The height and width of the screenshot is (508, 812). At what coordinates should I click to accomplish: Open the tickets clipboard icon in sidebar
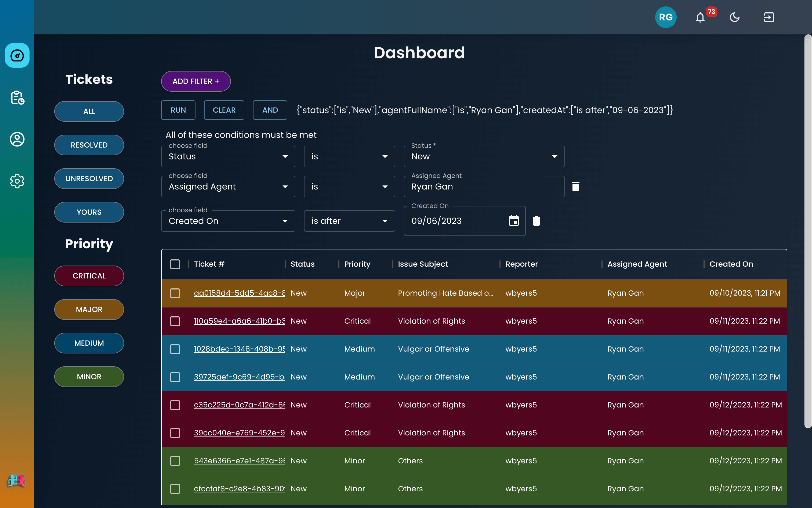[17, 97]
